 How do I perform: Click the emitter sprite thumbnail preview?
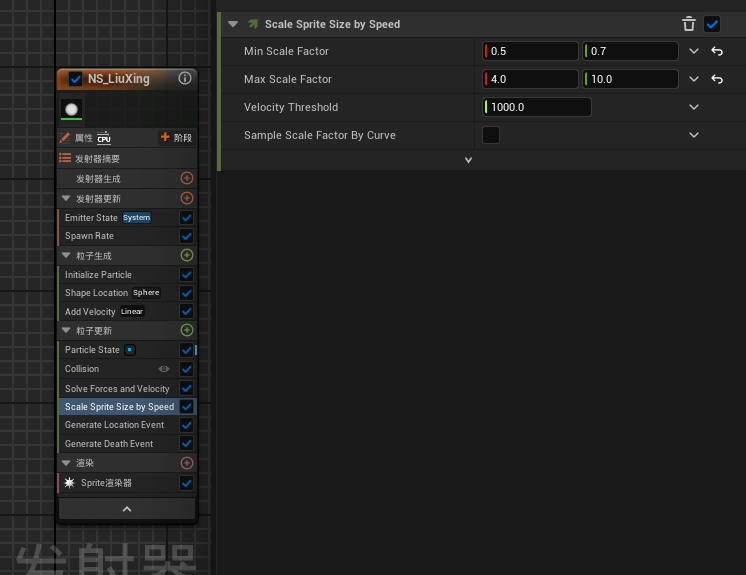tap(71, 109)
